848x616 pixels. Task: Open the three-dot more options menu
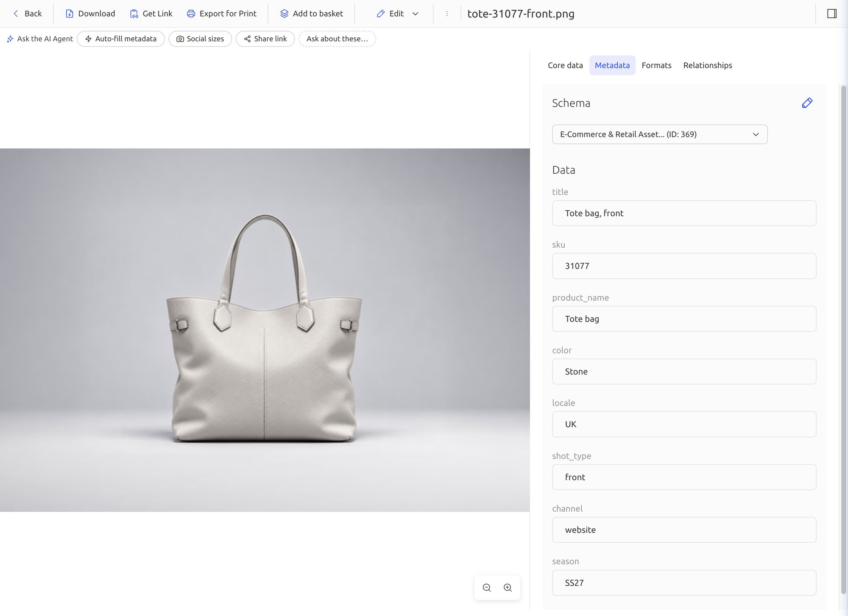447,14
